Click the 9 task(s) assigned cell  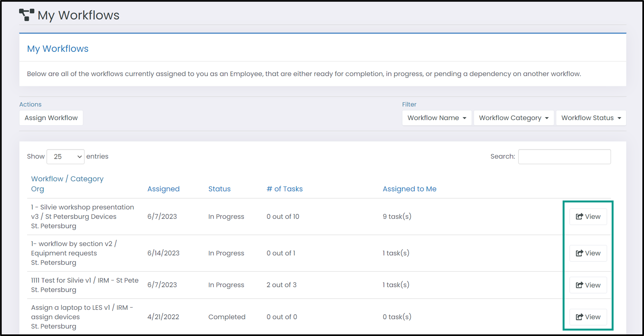click(x=397, y=217)
